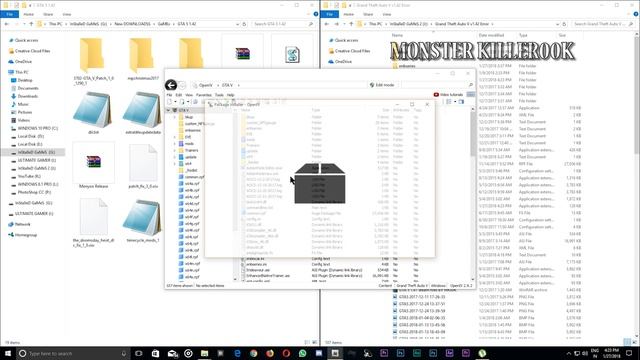640x360 pixels.
Task: Click OpenIV 2.9.2 status bar entry
Action: point(461,286)
